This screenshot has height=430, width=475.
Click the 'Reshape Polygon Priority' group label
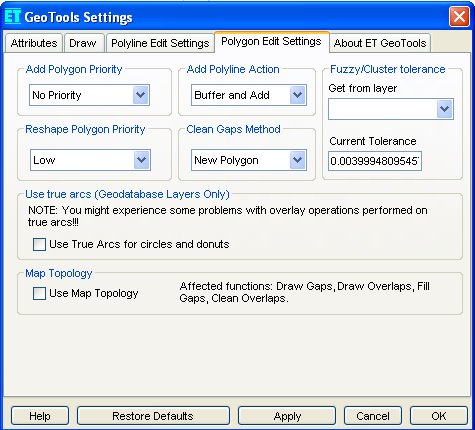pyautogui.click(x=85, y=129)
